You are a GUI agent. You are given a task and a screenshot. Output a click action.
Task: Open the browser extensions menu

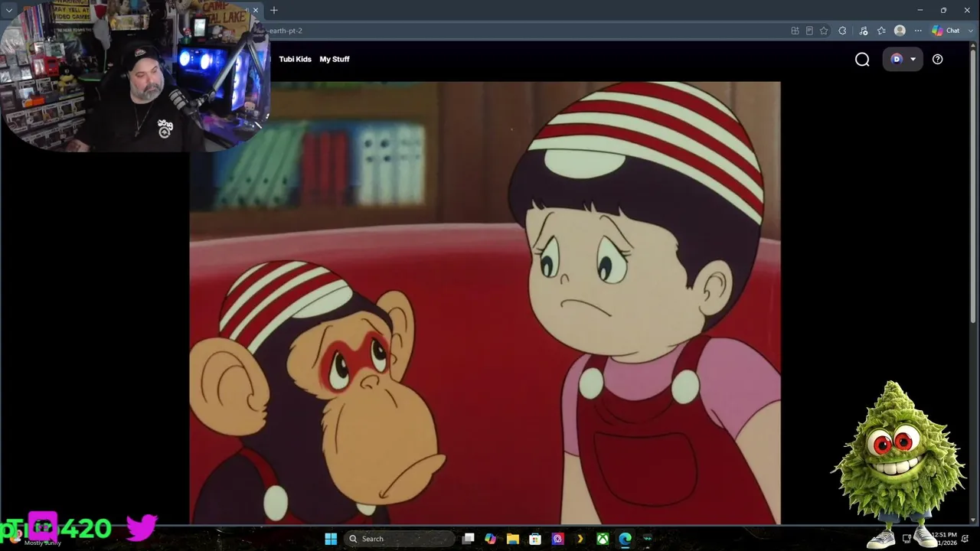[842, 31]
